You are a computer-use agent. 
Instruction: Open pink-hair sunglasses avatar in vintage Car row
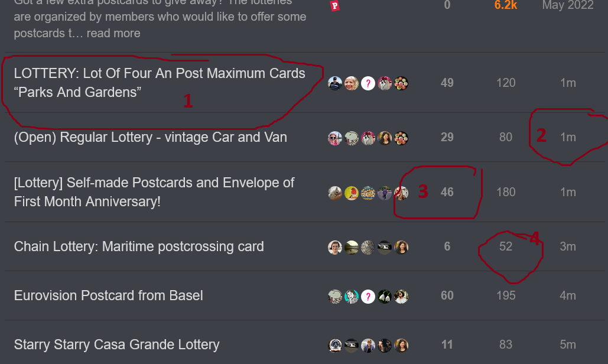tap(335, 138)
